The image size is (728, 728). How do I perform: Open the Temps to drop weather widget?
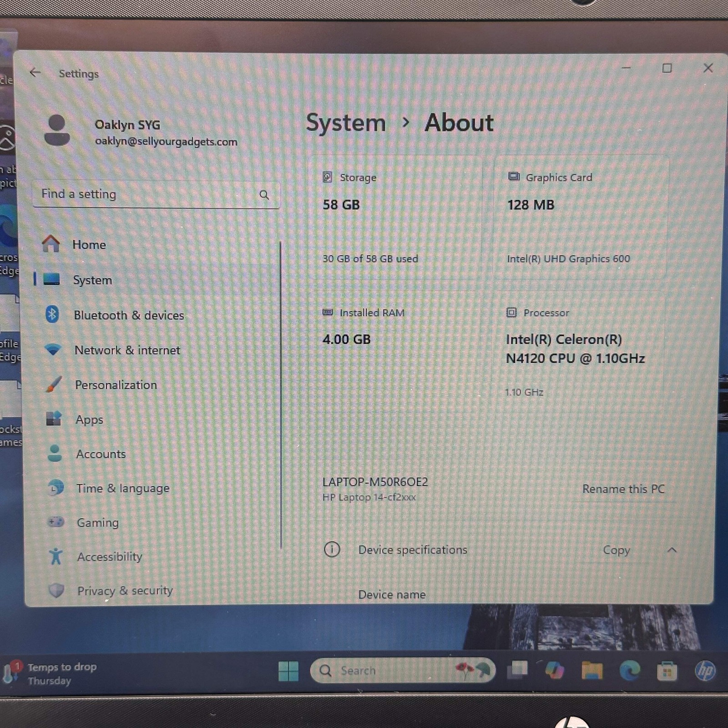tap(50, 673)
